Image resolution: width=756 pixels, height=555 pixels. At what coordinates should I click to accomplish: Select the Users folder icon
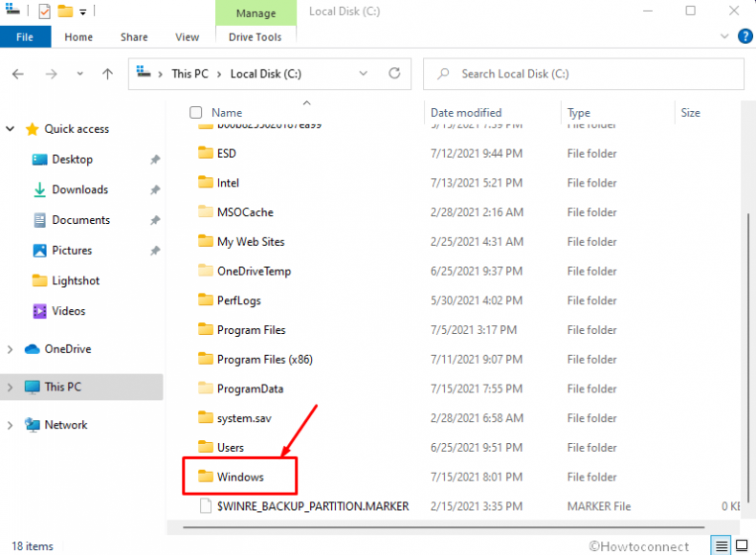point(206,447)
